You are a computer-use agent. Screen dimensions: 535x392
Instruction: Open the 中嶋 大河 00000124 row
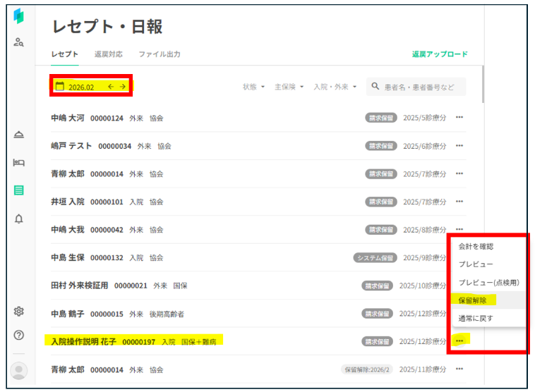pyautogui.click(x=258, y=118)
